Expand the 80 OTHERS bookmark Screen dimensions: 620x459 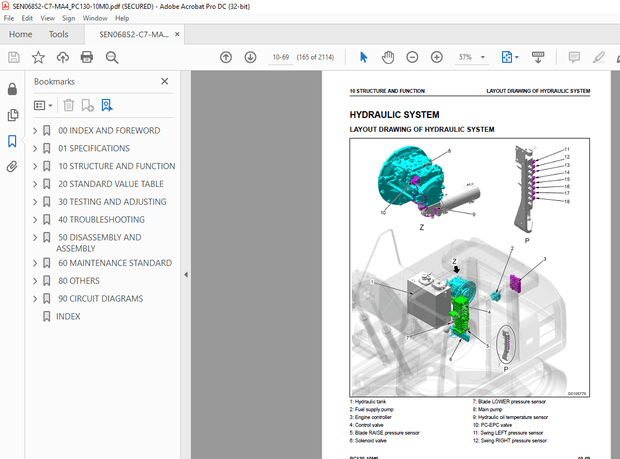coord(35,281)
